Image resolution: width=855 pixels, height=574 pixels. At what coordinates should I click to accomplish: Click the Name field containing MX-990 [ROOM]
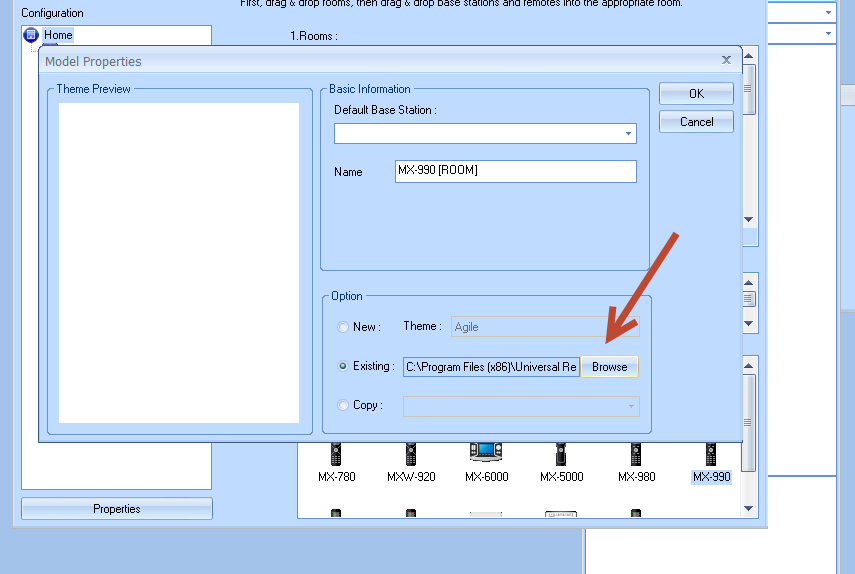click(516, 171)
